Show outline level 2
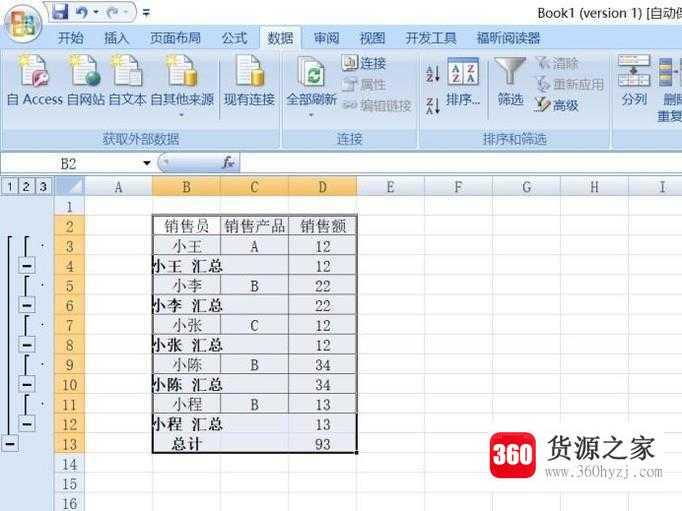The height and width of the screenshot is (511, 682). (x=26, y=187)
